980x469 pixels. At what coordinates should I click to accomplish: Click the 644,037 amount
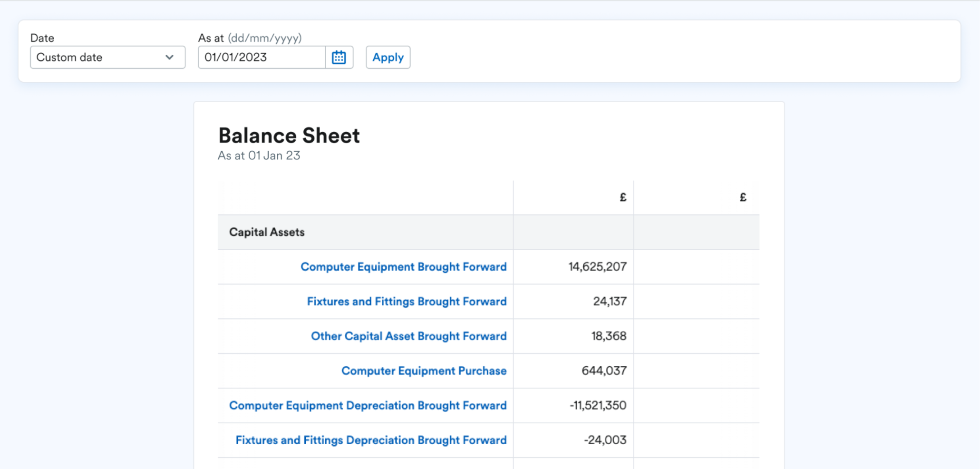click(604, 371)
